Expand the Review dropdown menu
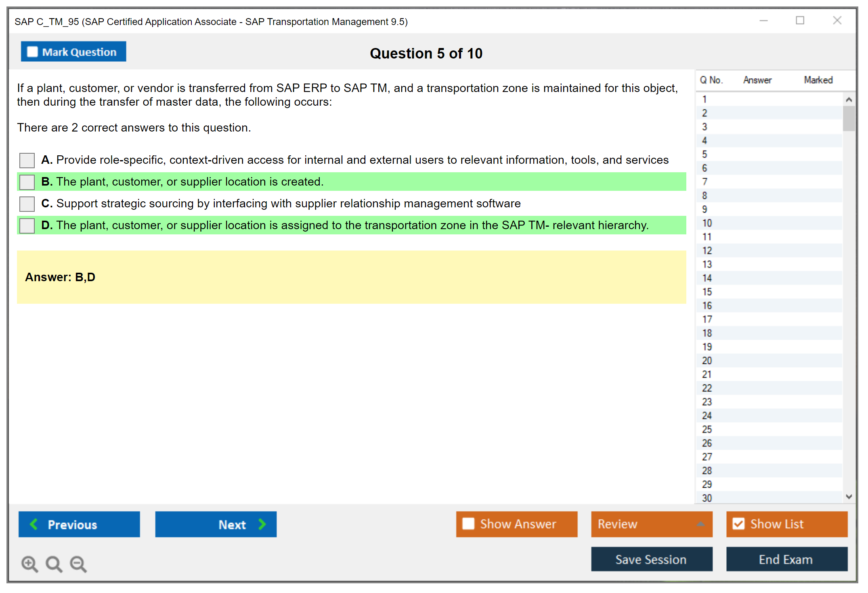 [x=700, y=524]
